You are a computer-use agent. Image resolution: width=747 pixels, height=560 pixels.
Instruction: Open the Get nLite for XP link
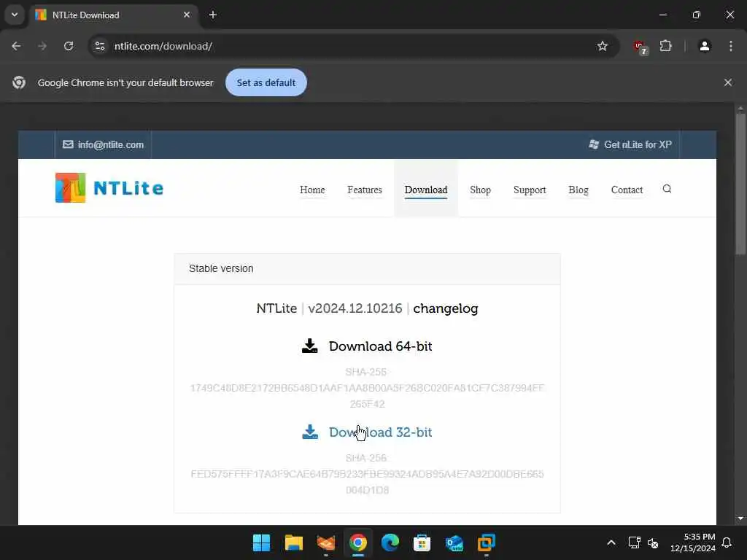(631, 145)
